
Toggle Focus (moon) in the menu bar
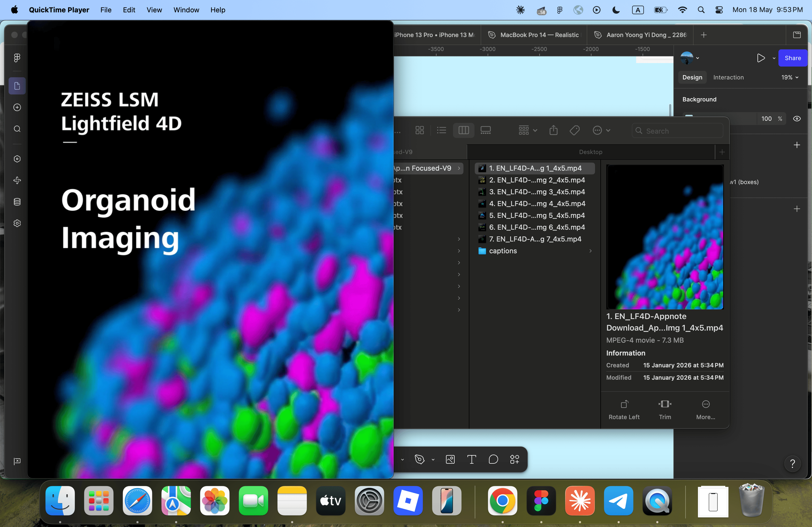pos(616,10)
